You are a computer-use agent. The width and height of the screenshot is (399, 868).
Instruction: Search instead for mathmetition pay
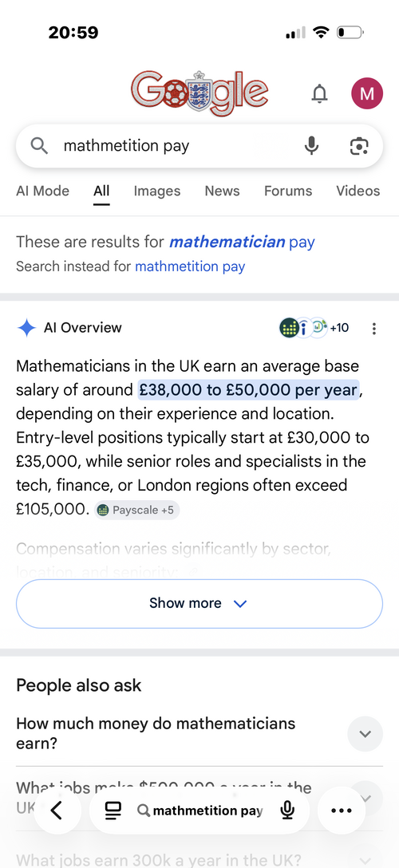190,266
